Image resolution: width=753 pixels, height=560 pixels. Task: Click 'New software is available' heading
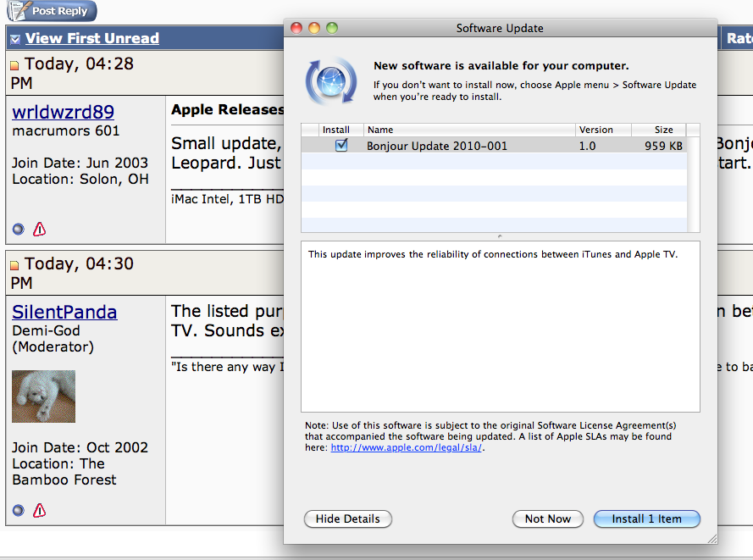(501, 65)
